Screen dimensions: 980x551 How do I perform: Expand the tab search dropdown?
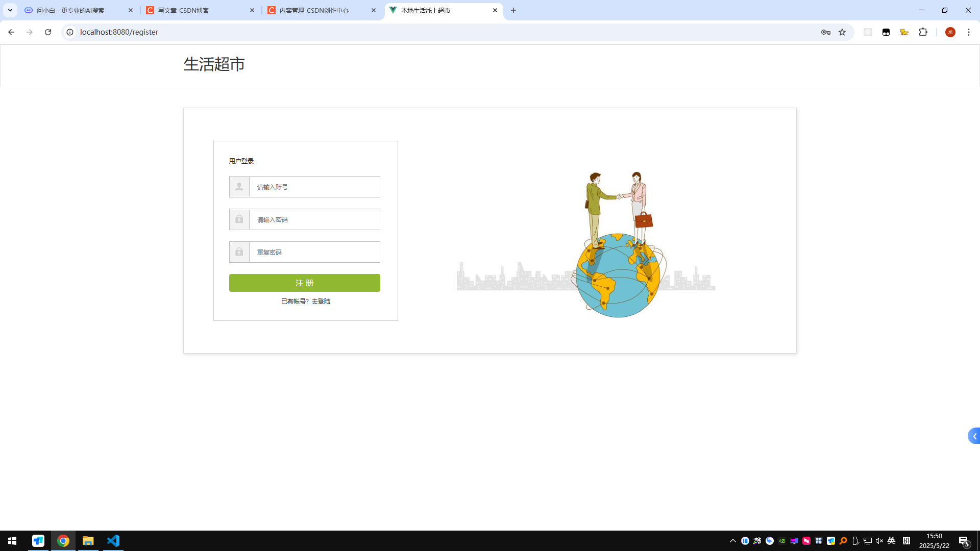click(x=10, y=10)
